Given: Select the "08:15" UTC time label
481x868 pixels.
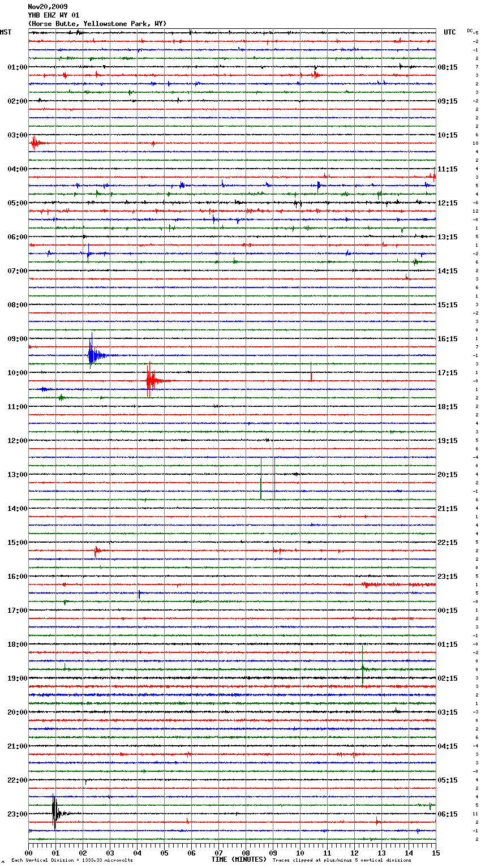Looking at the screenshot, I should pyautogui.click(x=448, y=67).
